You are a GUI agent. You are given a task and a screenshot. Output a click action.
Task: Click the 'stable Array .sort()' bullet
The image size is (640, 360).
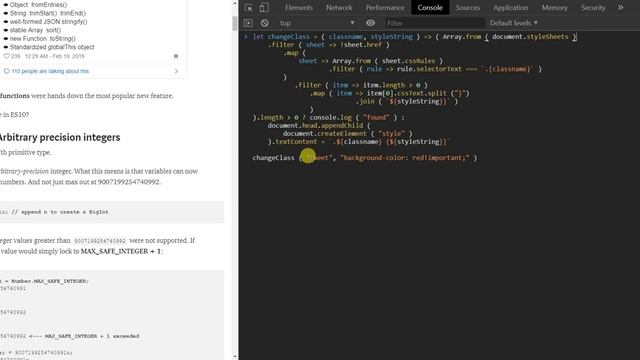[x=35, y=30]
